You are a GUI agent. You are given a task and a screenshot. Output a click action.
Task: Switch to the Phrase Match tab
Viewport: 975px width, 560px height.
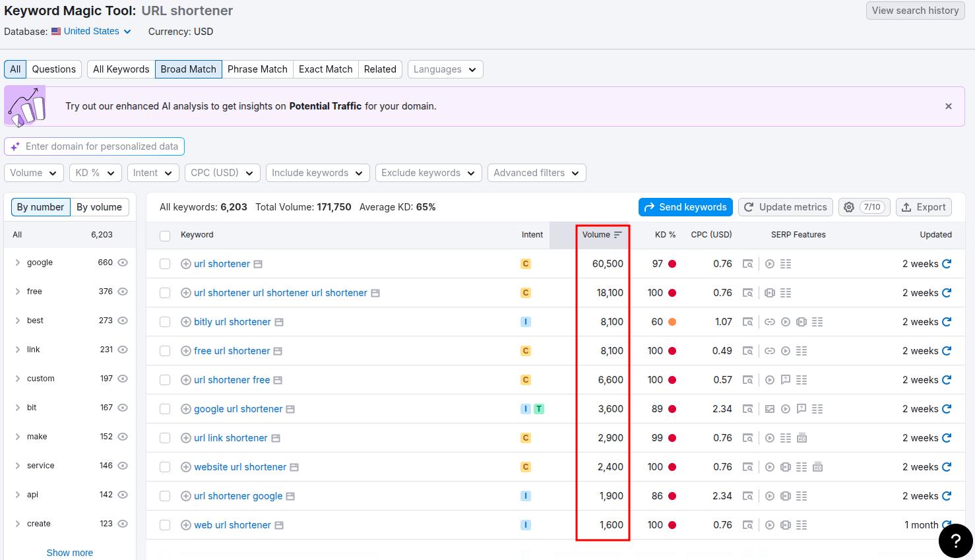(257, 69)
